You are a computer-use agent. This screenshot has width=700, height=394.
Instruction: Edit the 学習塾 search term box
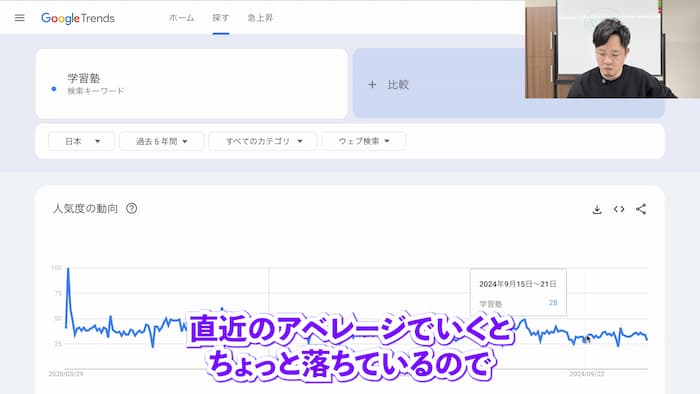[x=192, y=84]
